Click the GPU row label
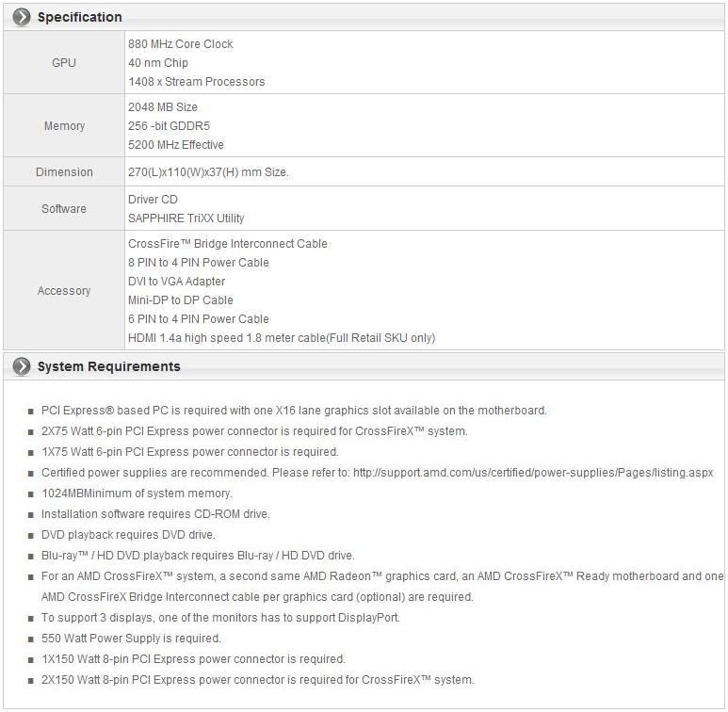The height and width of the screenshot is (712, 728). (x=64, y=63)
